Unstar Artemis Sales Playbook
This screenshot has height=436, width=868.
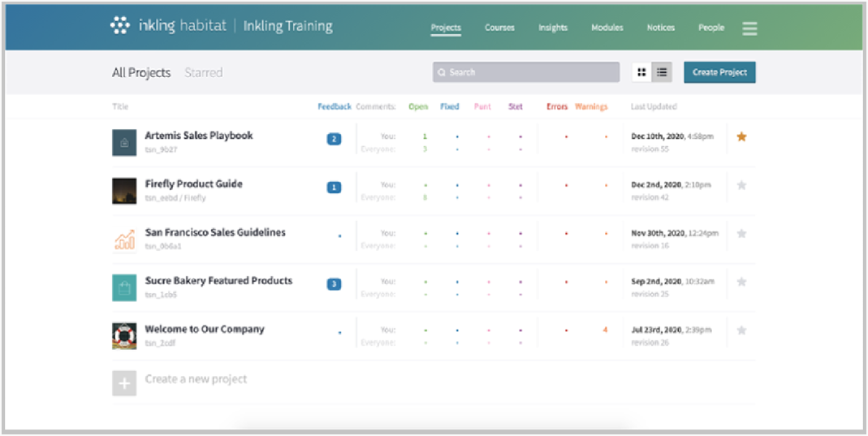tap(742, 136)
